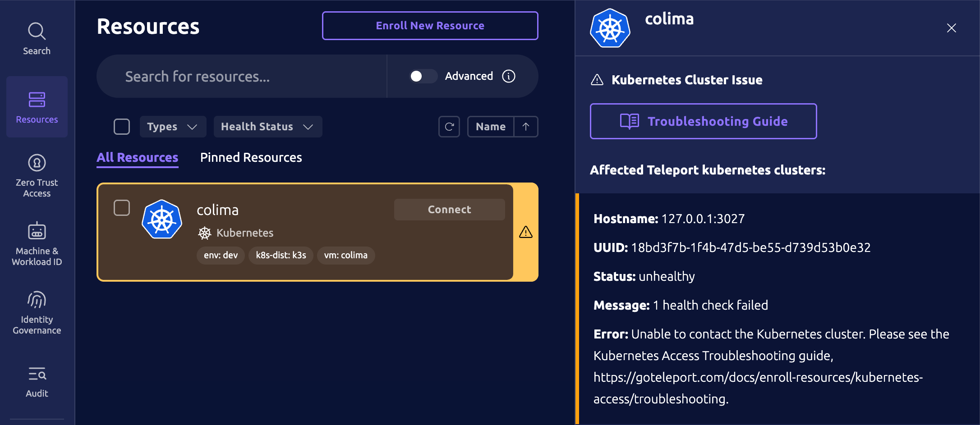Screen dimensions: 980x425
Task: Open the Types filter dropdown
Action: coord(173,127)
